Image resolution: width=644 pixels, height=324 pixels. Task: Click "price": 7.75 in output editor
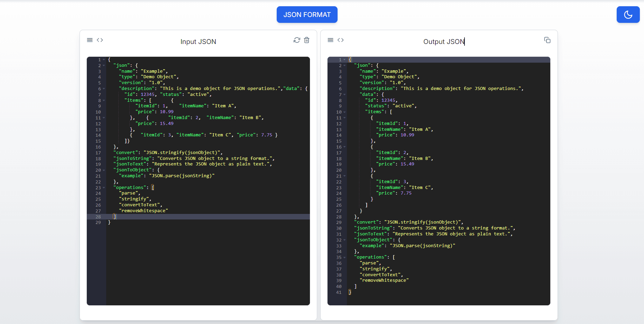point(394,193)
